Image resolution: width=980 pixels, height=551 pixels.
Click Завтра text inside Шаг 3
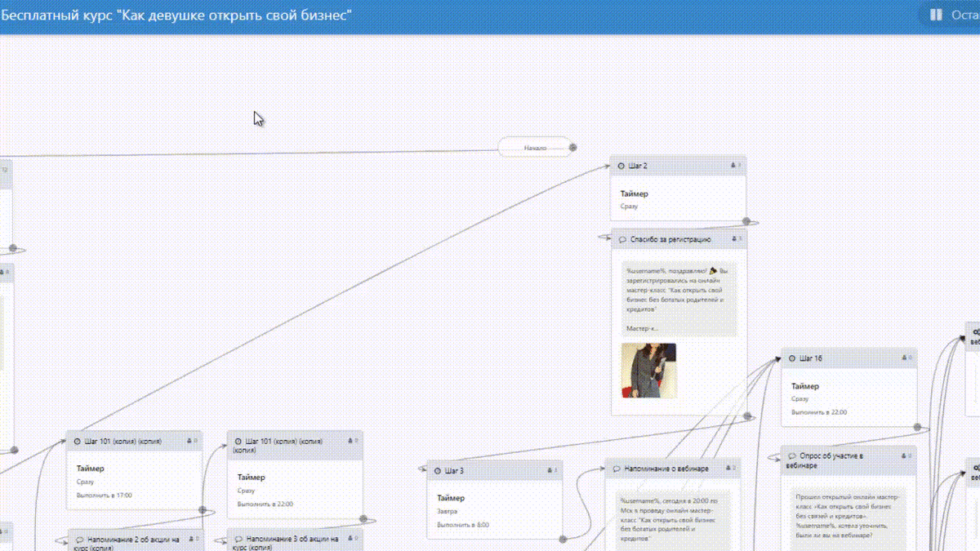(448, 511)
